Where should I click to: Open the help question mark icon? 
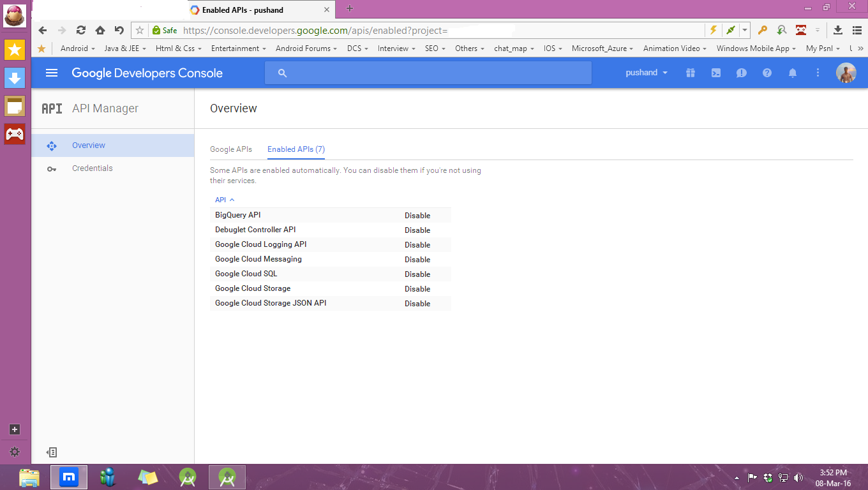pyautogui.click(x=767, y=73)
